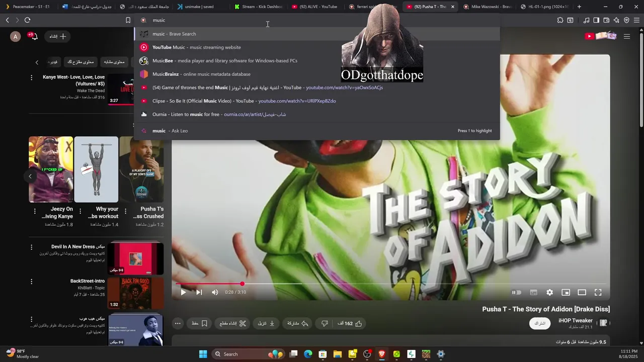This screenshot has height=362, width=644.
Task: Open options for Jeezy On short
Action: tap(35, 211)
